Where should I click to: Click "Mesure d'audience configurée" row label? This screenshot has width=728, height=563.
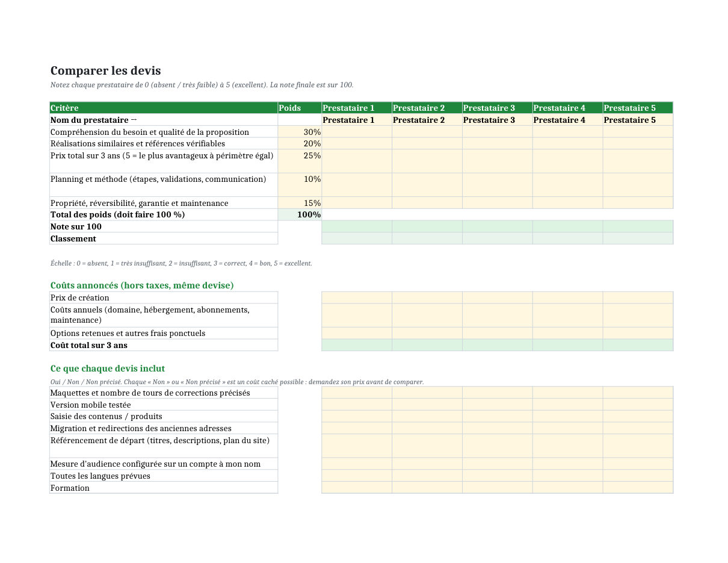(x=164, y=464)
